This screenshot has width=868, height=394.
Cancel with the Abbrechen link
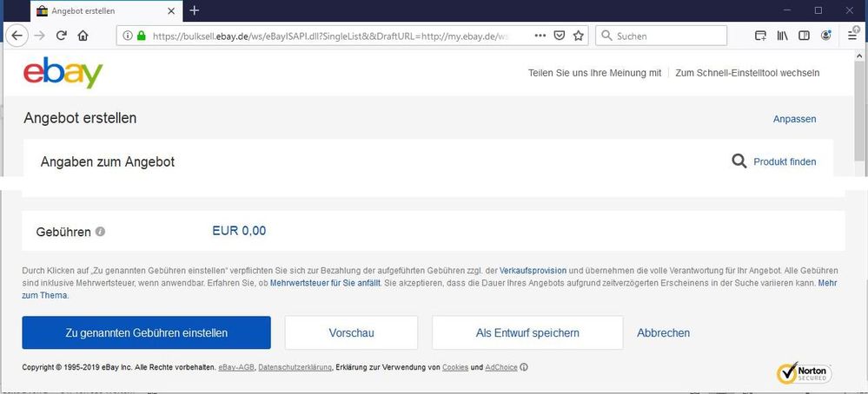click(x=663, y=333)
